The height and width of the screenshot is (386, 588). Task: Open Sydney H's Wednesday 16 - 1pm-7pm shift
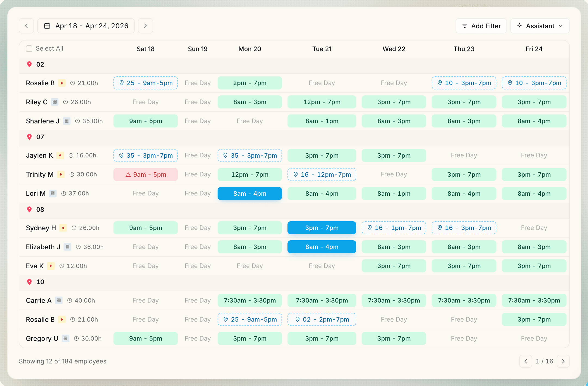point(394,228)
